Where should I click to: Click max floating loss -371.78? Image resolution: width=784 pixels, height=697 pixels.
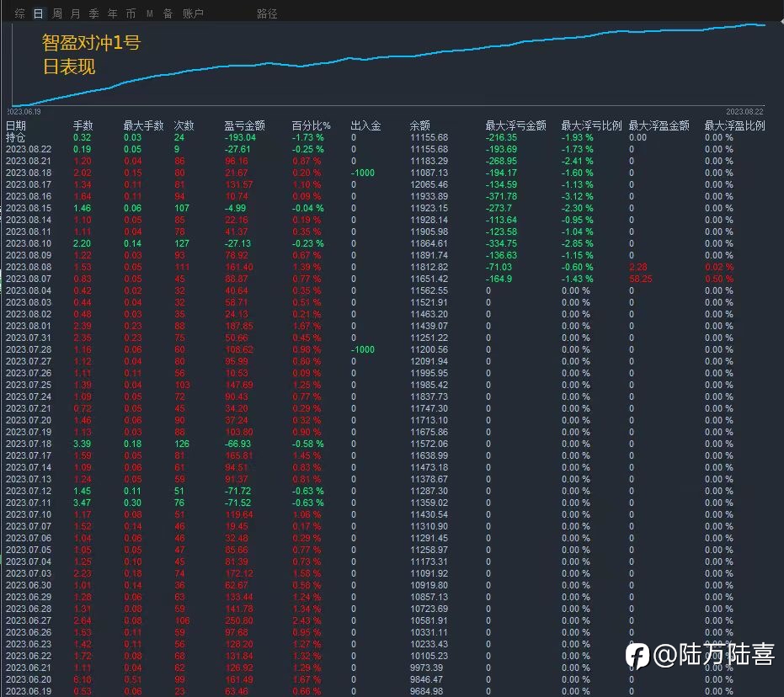pyautogui.click(x=502, y=196)
